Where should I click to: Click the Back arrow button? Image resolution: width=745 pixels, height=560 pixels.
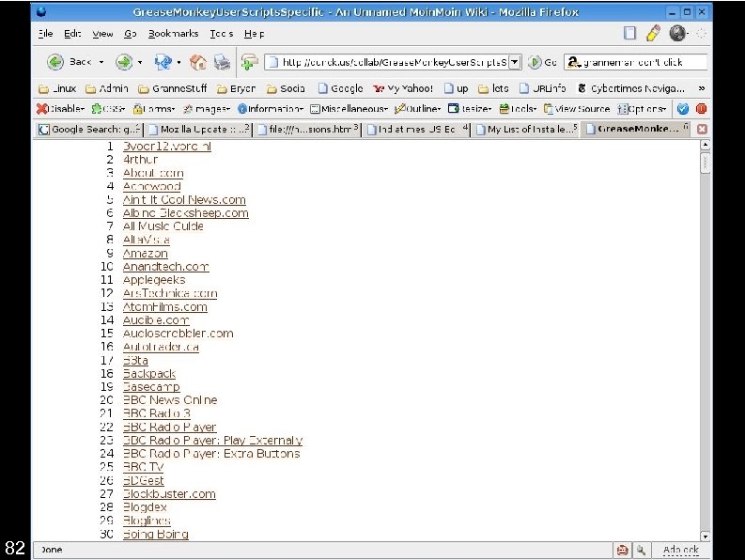click(55, 62)
